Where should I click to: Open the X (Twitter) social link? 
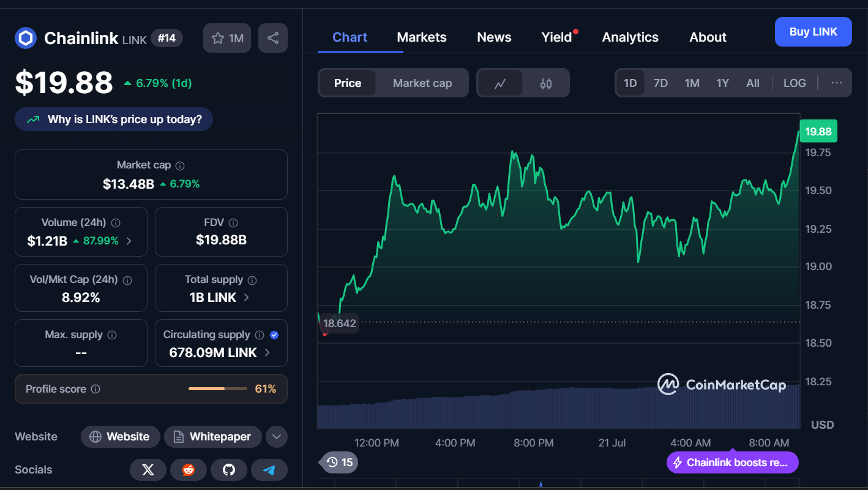148,470
